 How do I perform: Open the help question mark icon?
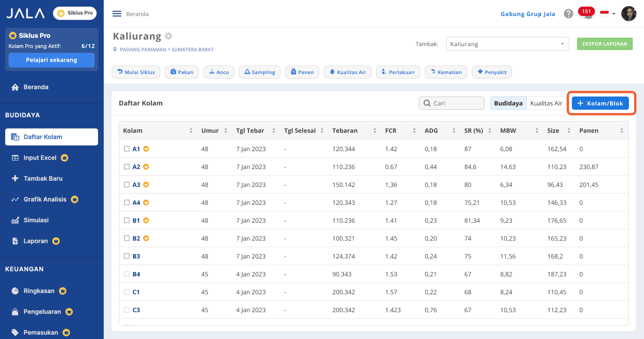(569, 14)
